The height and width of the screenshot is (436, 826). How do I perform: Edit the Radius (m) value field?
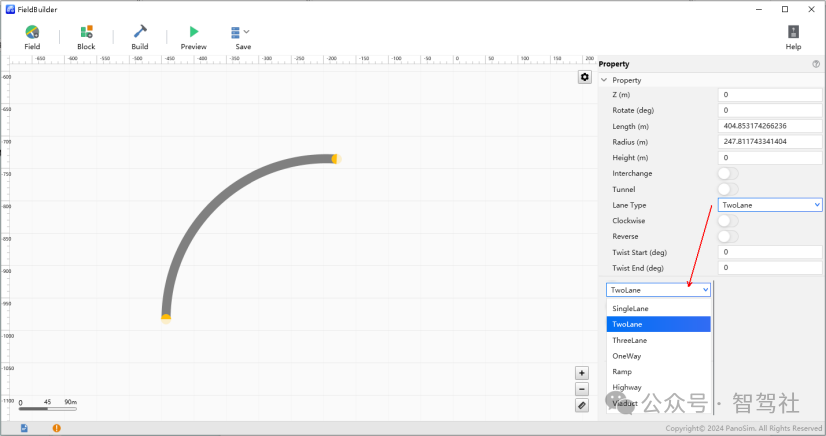770,142
